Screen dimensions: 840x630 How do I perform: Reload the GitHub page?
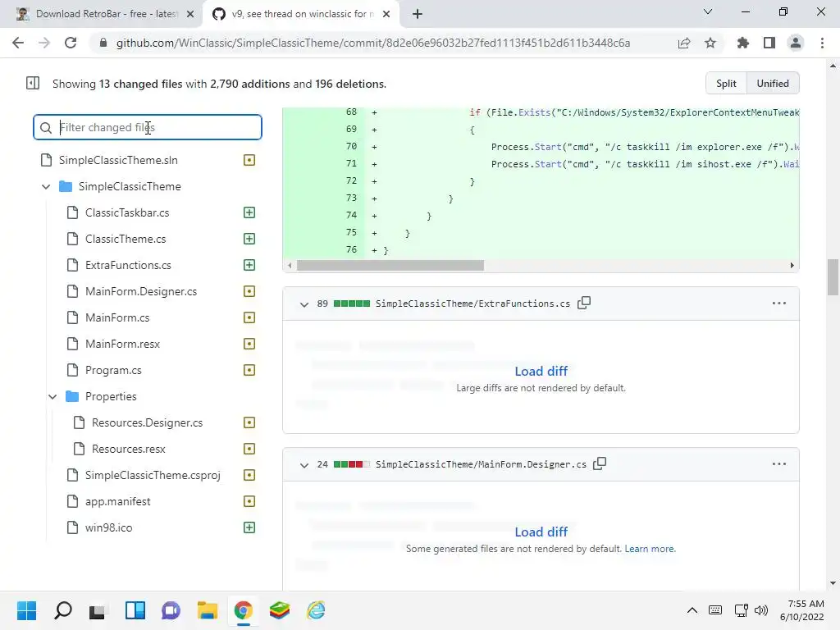point(71,43)
